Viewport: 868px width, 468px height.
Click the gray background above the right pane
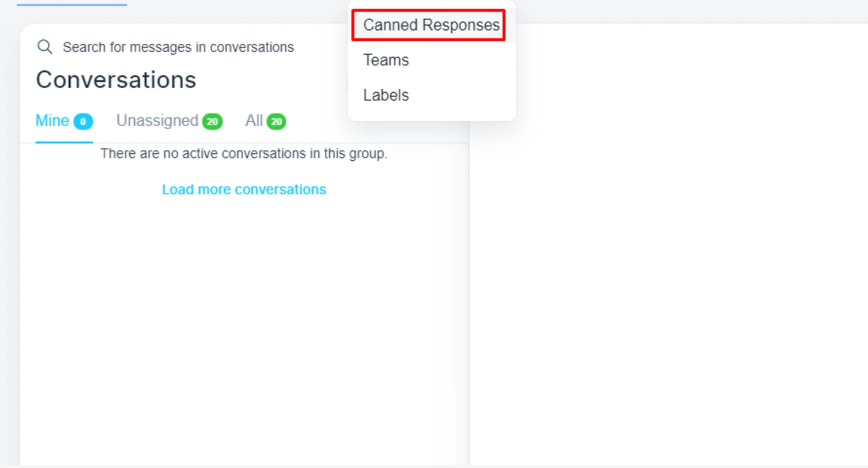(x=692, y=10)
